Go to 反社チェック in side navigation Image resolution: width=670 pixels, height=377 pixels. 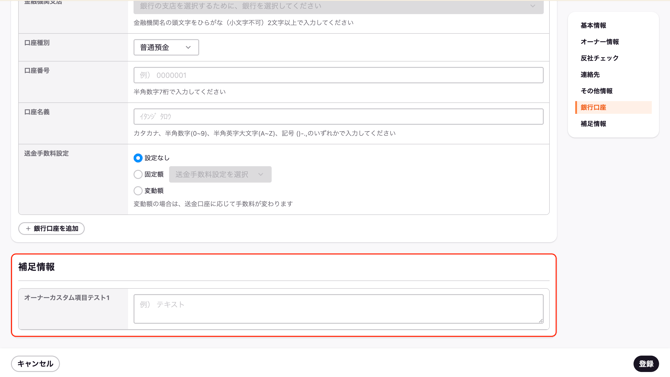point(599,58)
